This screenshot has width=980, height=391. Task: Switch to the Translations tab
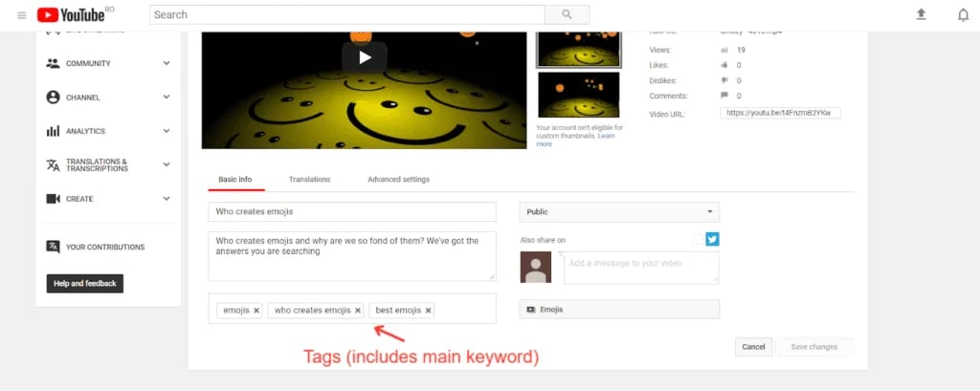[309, 179]
